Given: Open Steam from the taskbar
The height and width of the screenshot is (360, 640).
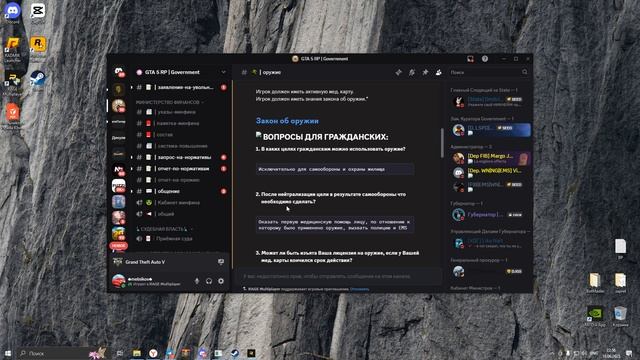Looking at the screenshot, I should click(235, 353).
